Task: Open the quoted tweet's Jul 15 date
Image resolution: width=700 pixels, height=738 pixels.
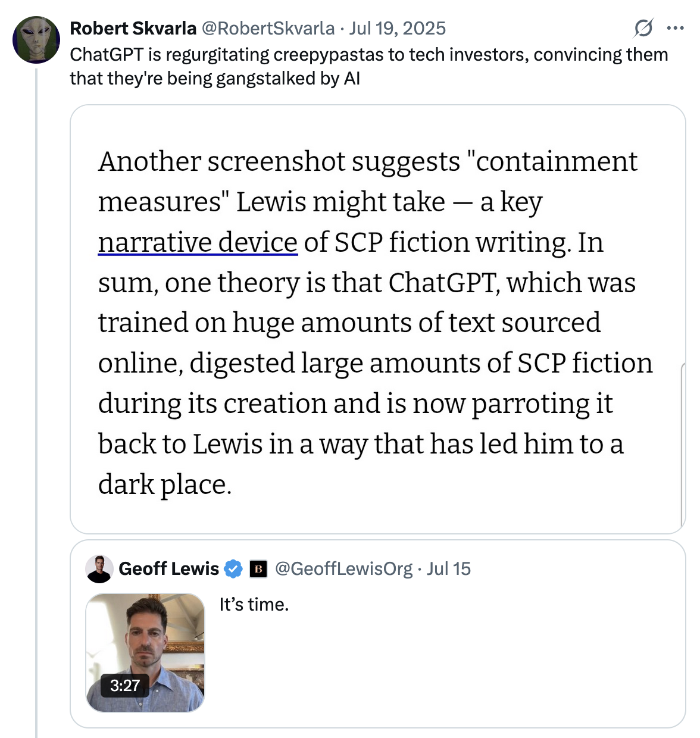Action: 449,569
